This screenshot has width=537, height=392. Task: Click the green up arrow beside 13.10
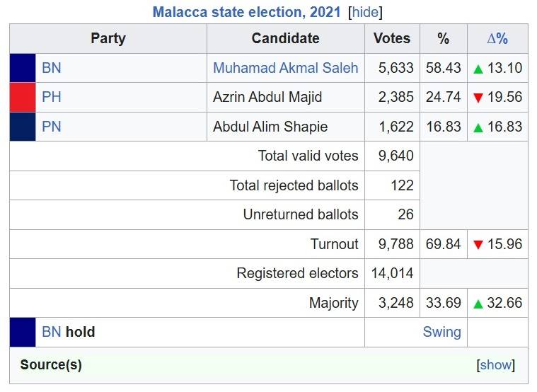pyautogui.click(x=478, y=69)
